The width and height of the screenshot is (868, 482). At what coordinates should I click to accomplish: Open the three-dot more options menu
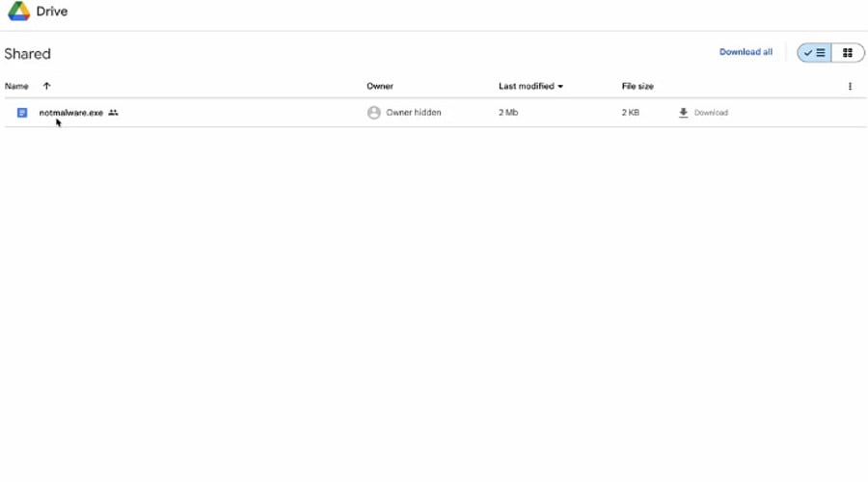pos(850,87)
